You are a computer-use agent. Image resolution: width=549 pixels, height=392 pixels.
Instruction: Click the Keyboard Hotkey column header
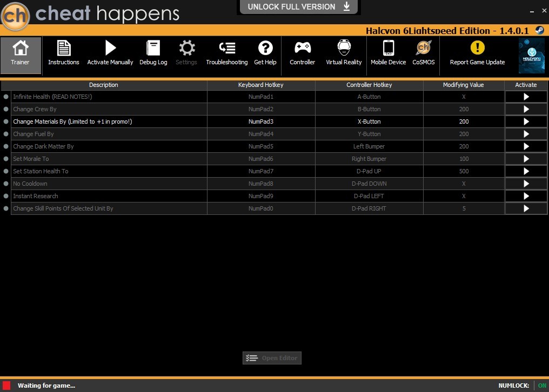[x=261, y=85]
